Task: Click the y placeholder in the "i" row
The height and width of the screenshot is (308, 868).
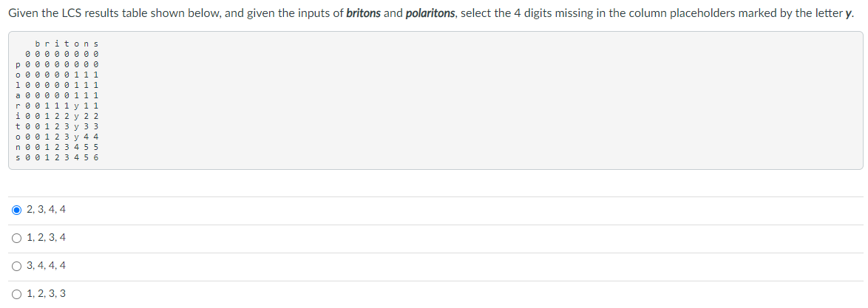Action: [77, 116]
